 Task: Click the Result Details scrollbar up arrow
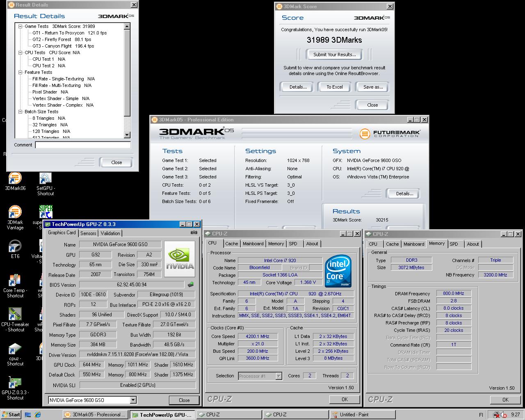pyautogui.click(x=127, y=26)
